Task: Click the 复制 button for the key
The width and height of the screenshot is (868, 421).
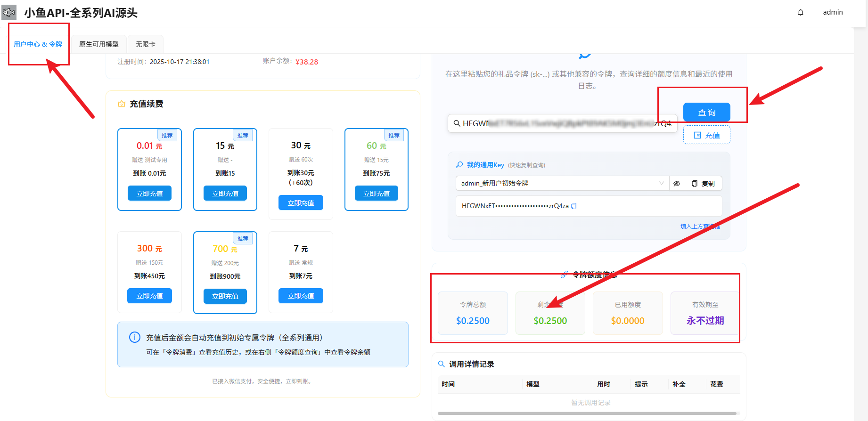Action: pyautogui.click(x=703, y=184)
